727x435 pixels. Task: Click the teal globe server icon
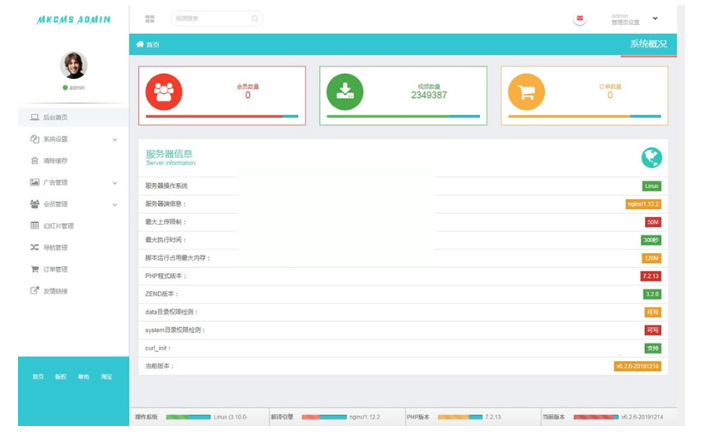tap(651, 157)
